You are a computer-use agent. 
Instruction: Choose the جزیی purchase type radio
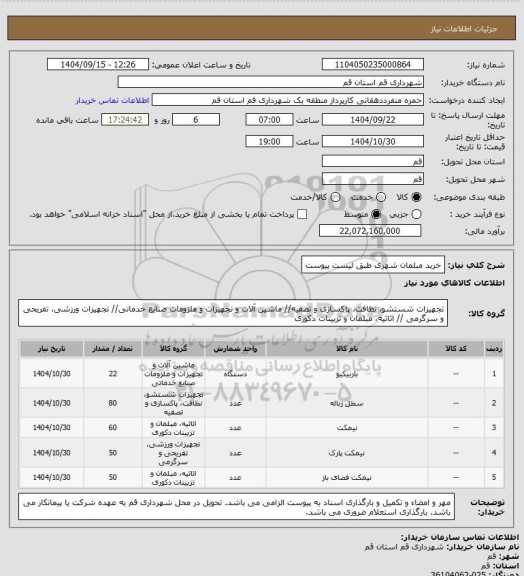click(416, 214)
